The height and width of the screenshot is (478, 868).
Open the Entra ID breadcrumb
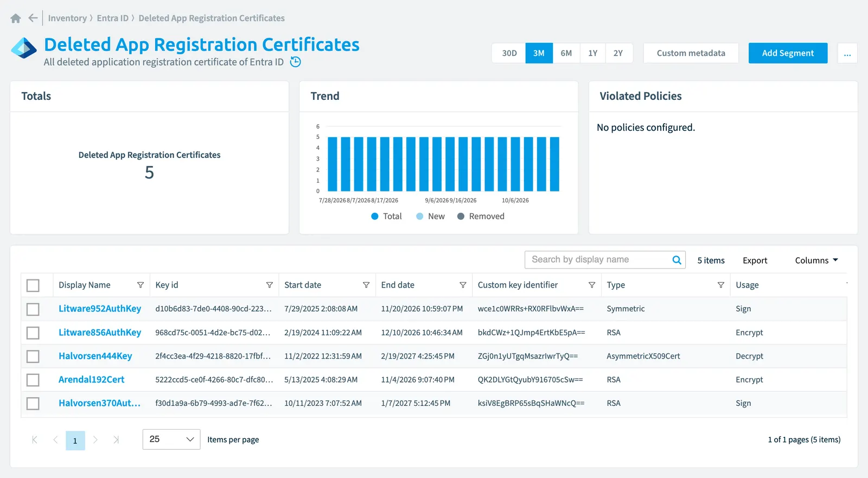tap(113, 18)
